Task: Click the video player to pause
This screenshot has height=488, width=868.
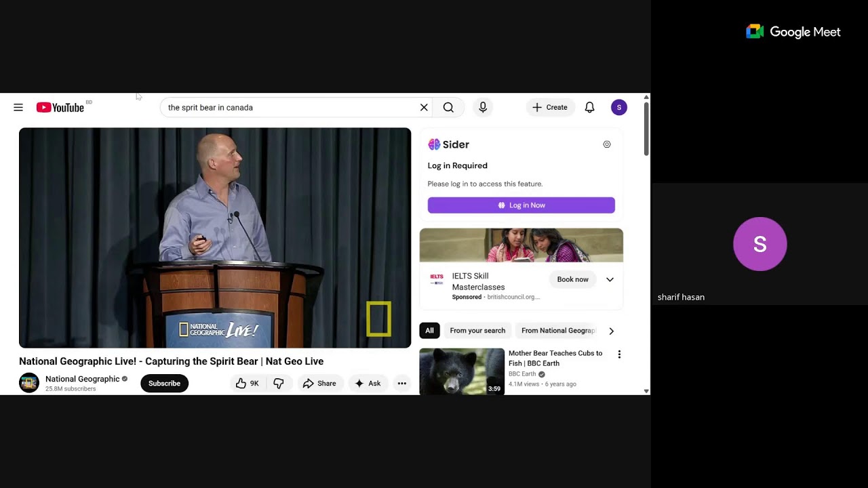Action: click(x=215, y=238)
